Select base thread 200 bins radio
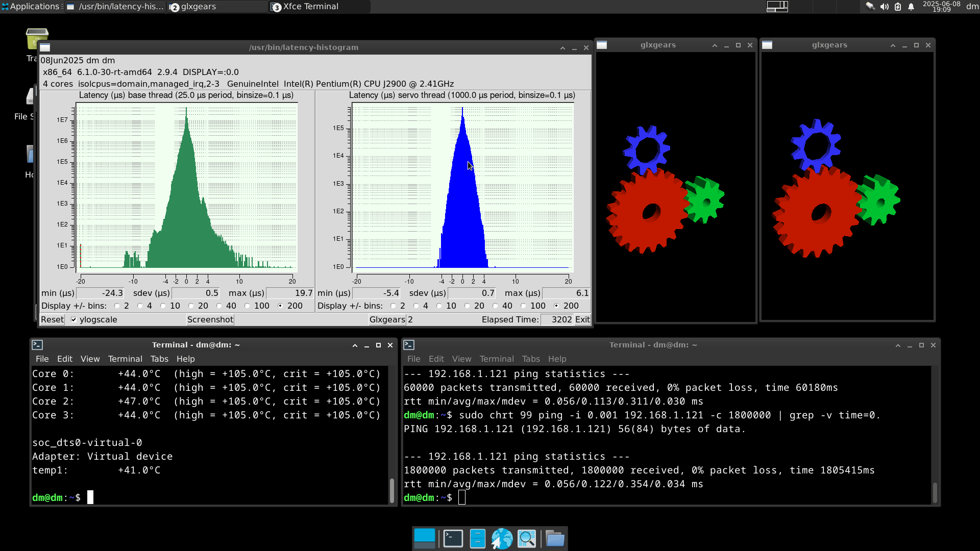Viewport: 980px width, 551px height. (280, 306)
